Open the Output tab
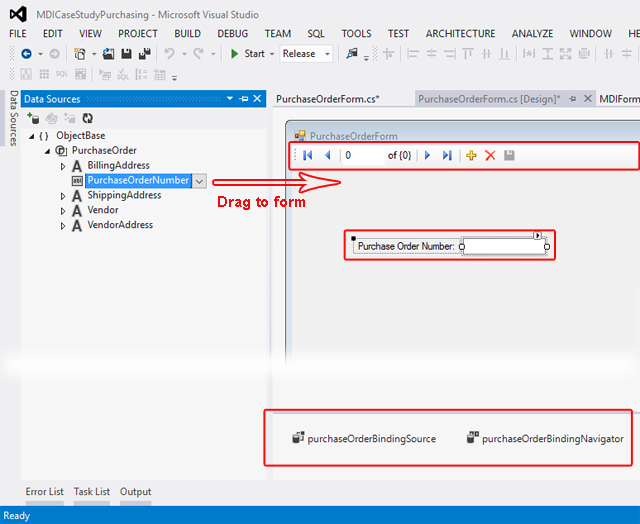 (x=136, y=492)
